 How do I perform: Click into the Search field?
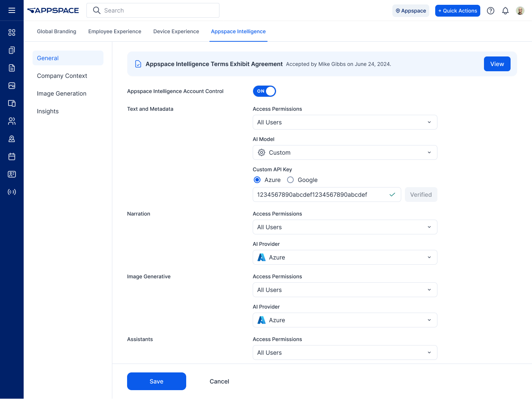(153, 10)
